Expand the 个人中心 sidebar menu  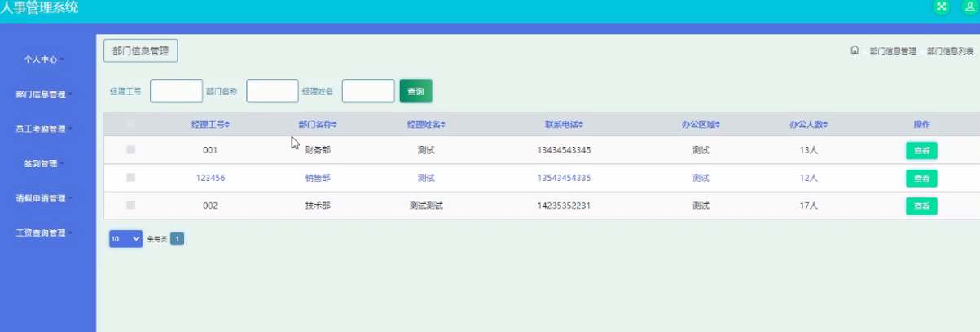click(44, 60)
